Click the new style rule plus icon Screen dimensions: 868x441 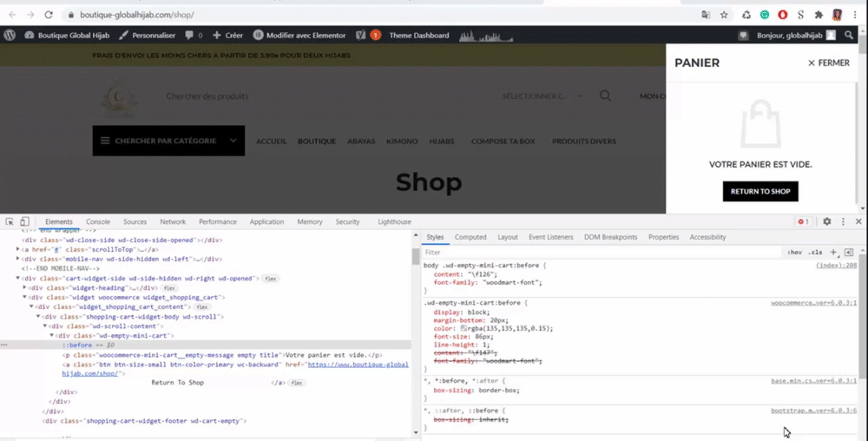coord(833,253)
